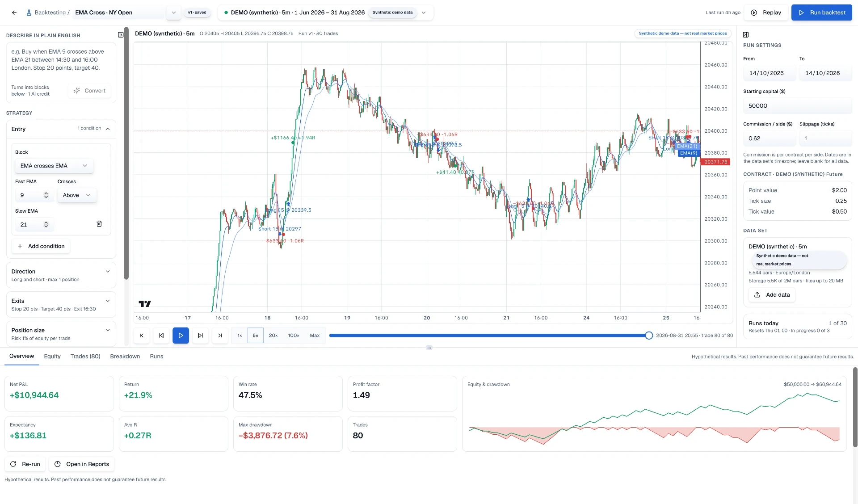The height and width of the screenshot is (504, 858).
Task: Set replay speed to 20x
Action: click(273, 336)
